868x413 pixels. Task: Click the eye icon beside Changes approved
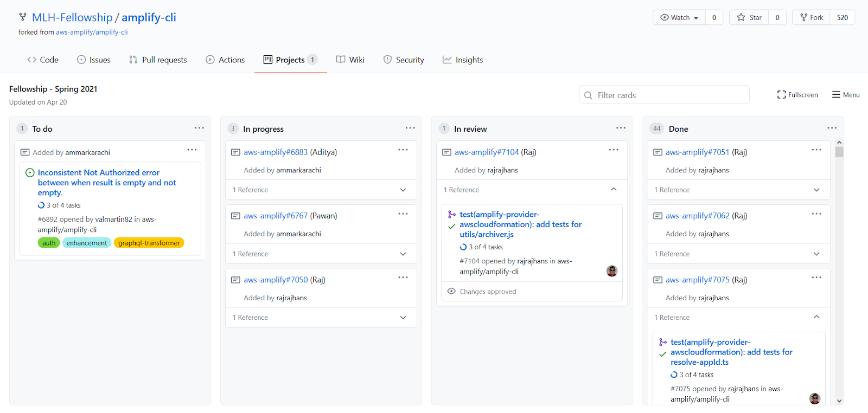pos(451,291)
